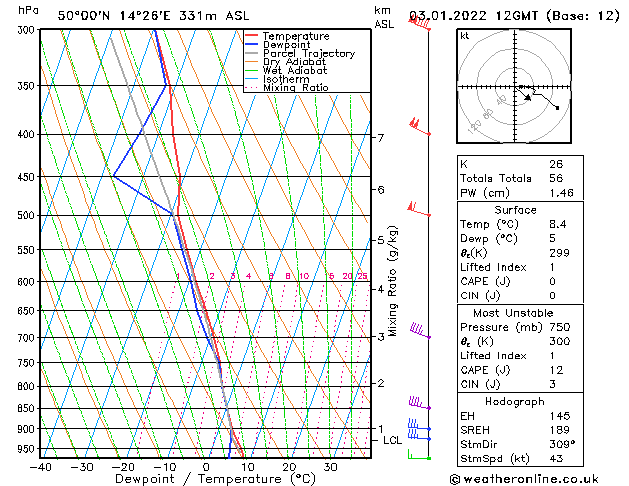Click the purple wind barb near 700 hPa
The height and width of the screenshot is (486, 629).
(419, 331)
